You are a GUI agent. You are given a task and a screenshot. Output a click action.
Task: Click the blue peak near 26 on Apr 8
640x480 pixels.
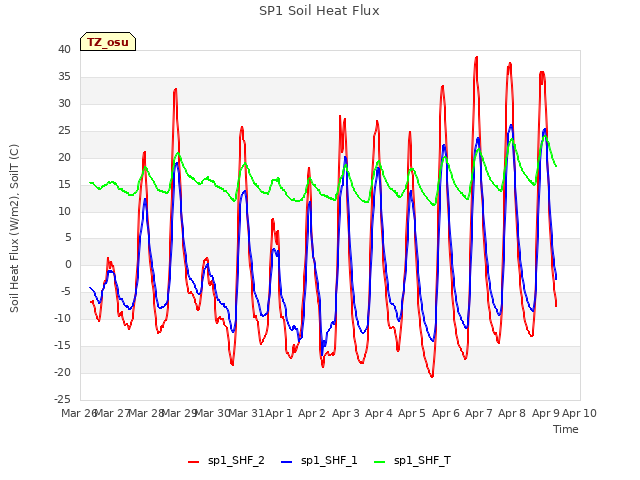511,126
